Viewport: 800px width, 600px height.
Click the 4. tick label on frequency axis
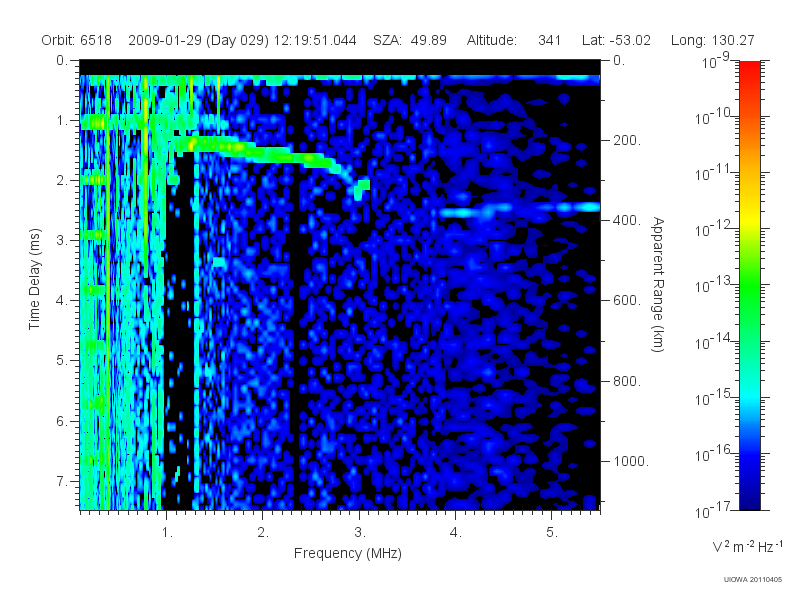point(456,533)
